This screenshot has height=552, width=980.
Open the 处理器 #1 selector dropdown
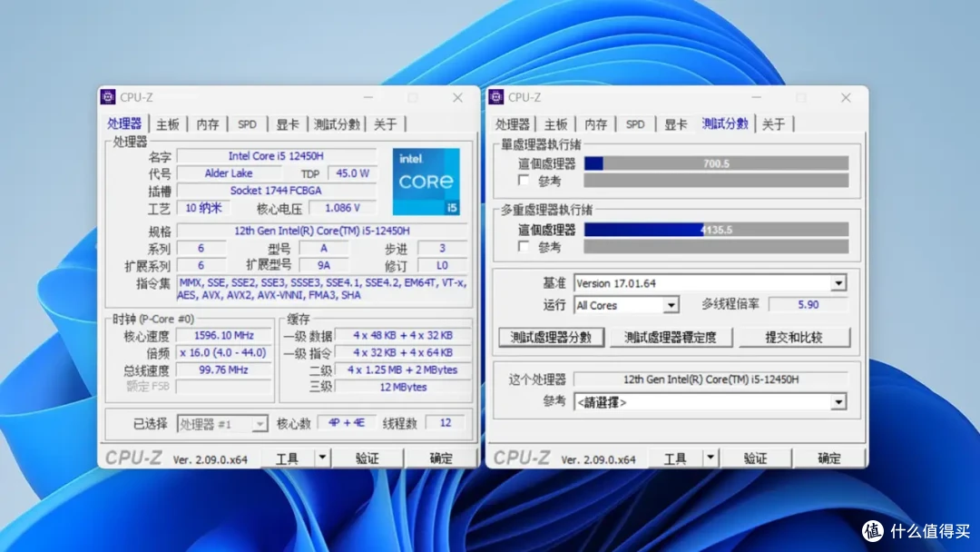tap(260, 422)
